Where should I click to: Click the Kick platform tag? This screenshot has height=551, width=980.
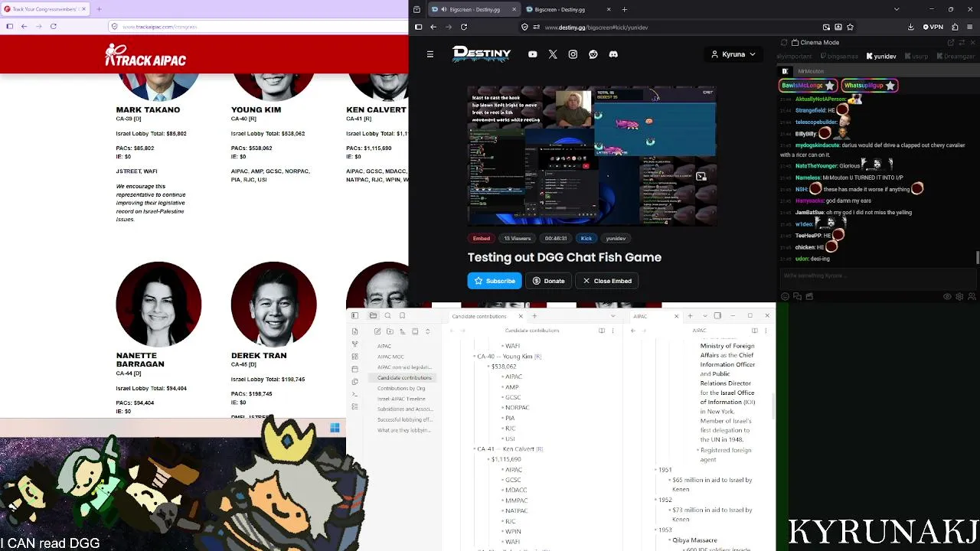click(586, 238)
